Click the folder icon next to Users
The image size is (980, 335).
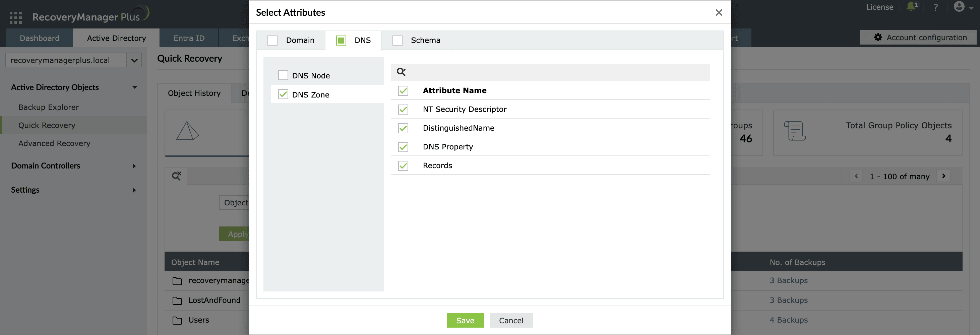pyautogui.click(x=177, y=320)
